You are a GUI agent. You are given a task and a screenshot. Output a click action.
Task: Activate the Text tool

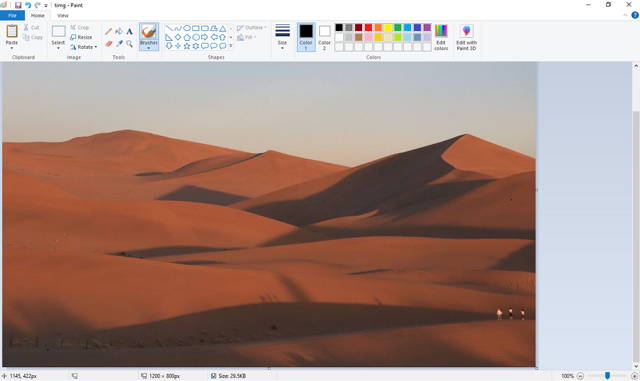point(129,31)
